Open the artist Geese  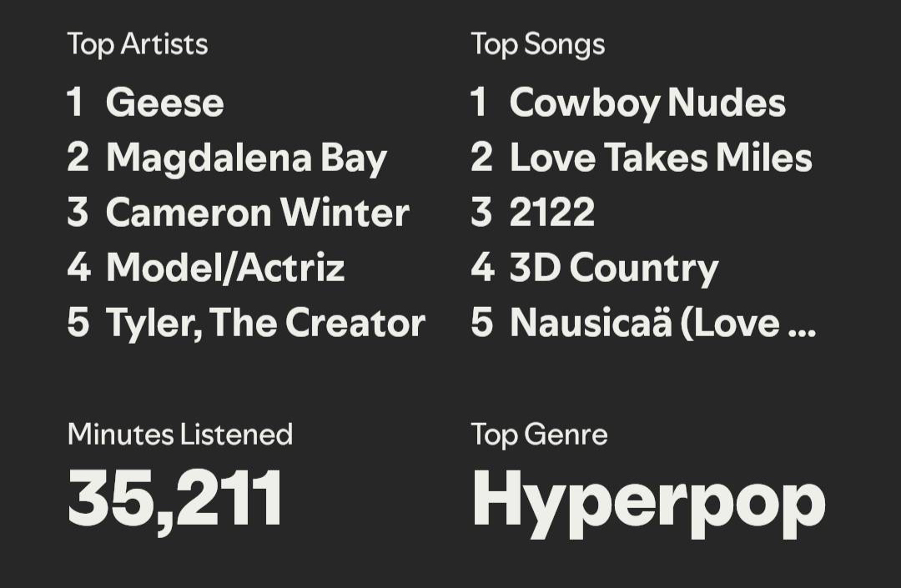click(x=165, y=103)
